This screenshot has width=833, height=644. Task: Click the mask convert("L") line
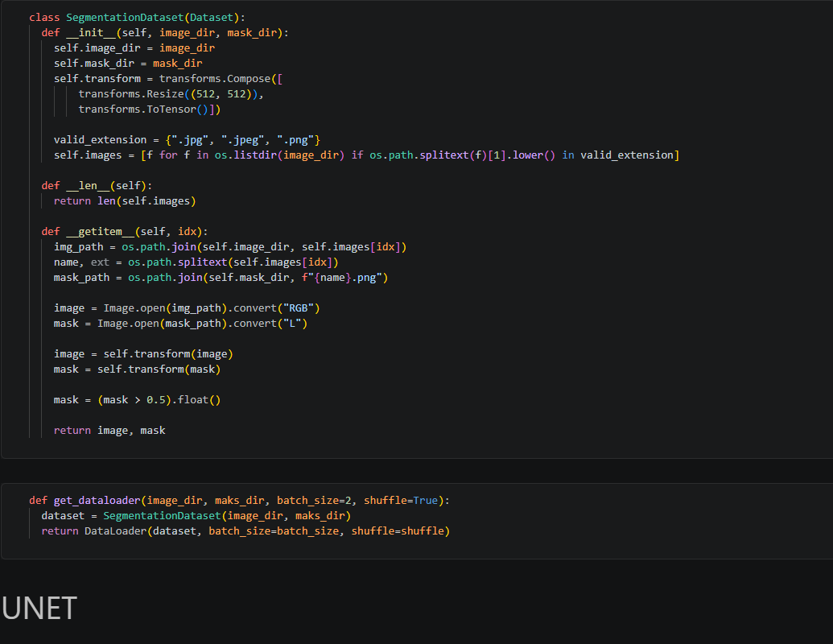(180, 324)
